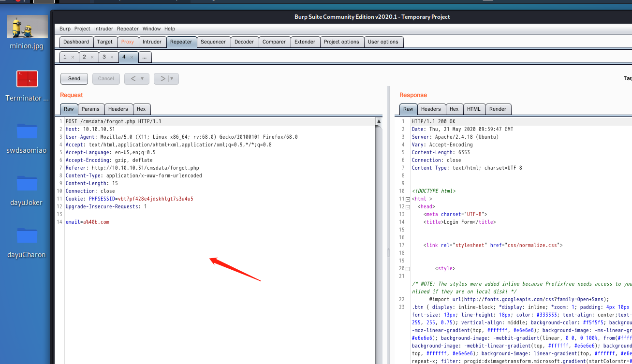Open the Repeater menu in menu bar
The height and width of the screenshot is (364, 632).
[x=128, y=29]
